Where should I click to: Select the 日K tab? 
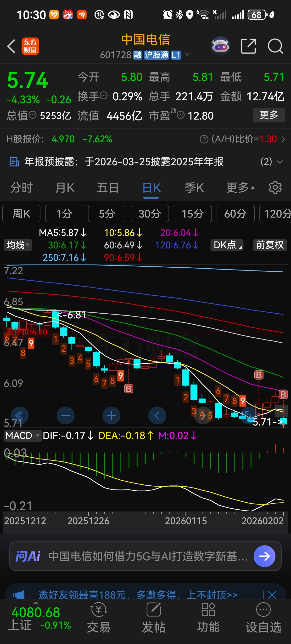(151, 188)
